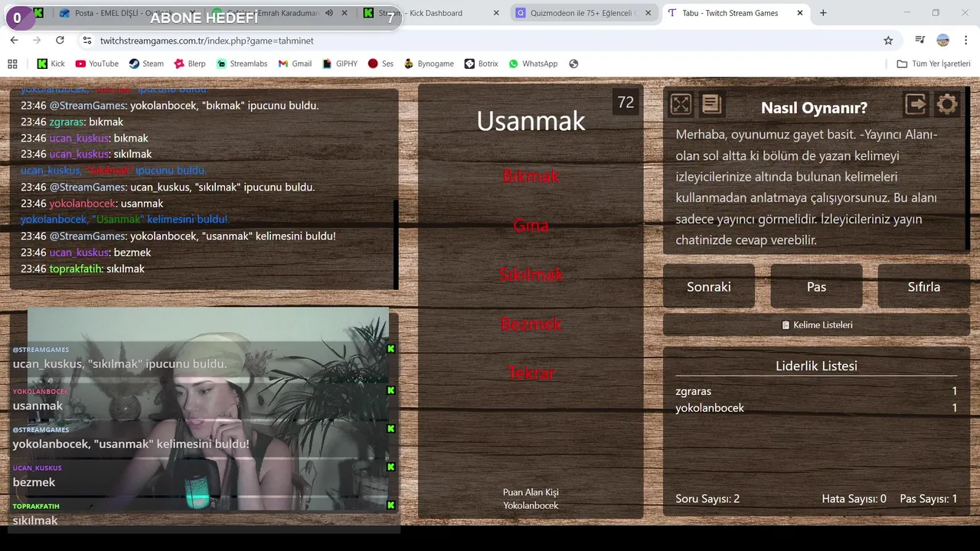Click the main word Usanmak
Viewport: 980px width, 551px height.
(531, 121)
